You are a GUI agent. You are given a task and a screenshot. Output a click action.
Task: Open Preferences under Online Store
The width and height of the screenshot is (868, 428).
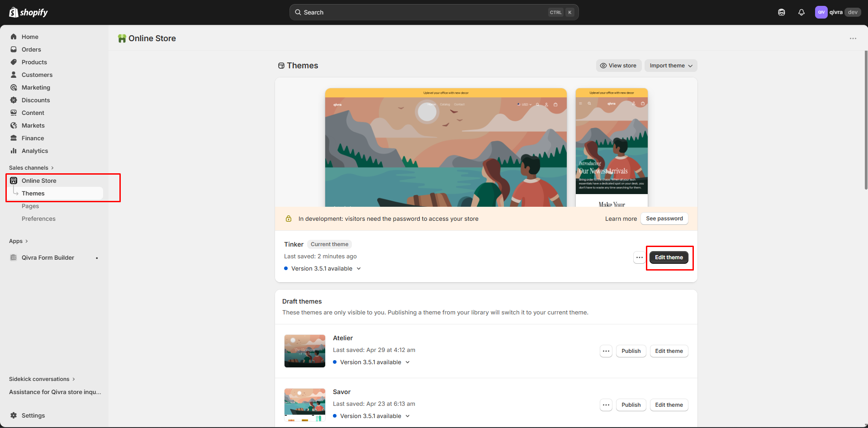click(38, 219)
